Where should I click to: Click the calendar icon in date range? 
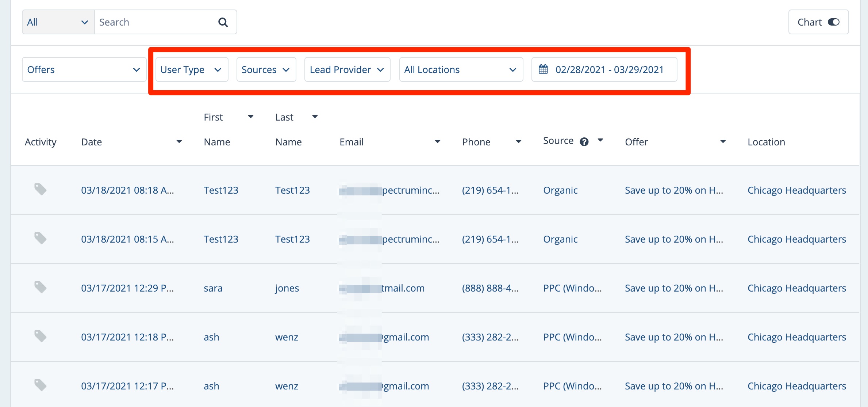point(543,69)
